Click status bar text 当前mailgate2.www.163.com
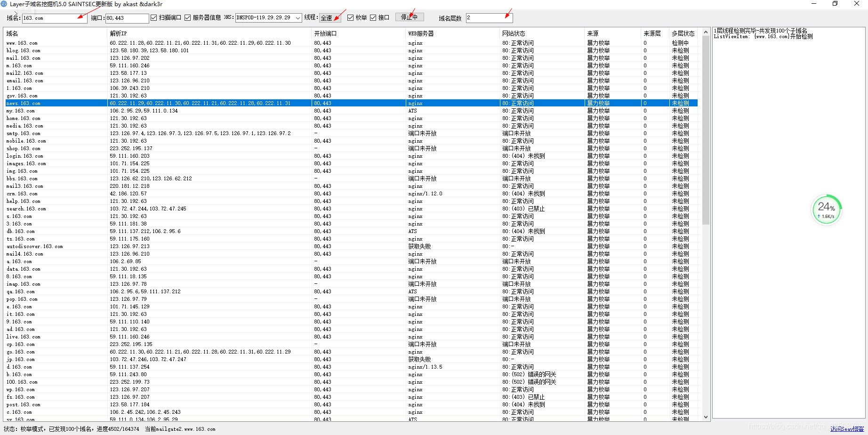Screen dimensions: 868x435 point(180,429)
